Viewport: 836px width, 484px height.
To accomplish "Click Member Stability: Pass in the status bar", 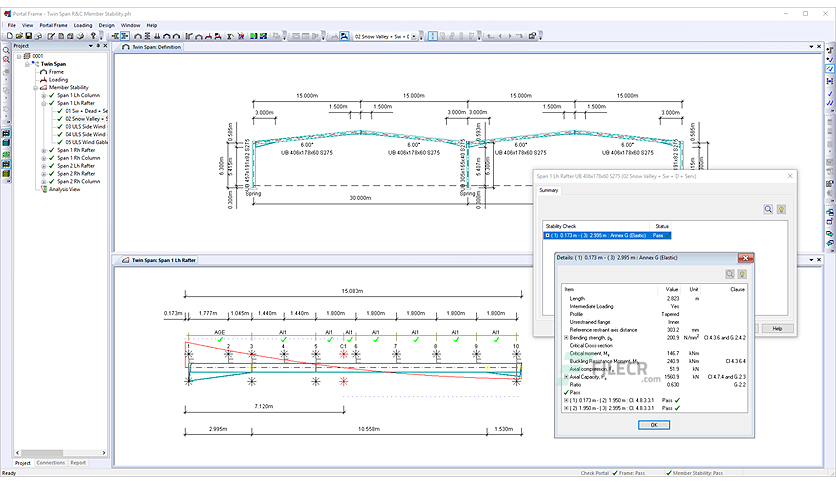I will (695, 473).
